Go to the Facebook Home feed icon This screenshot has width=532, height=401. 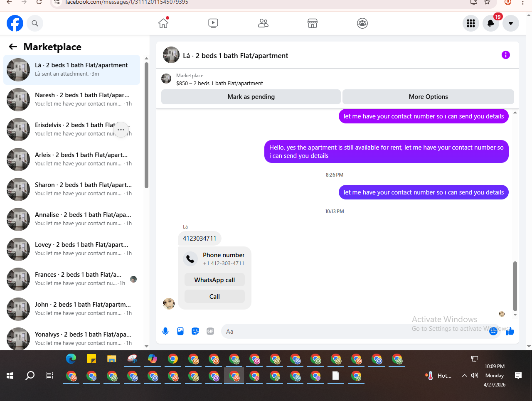pyautogui.click(x=163, y=23)
